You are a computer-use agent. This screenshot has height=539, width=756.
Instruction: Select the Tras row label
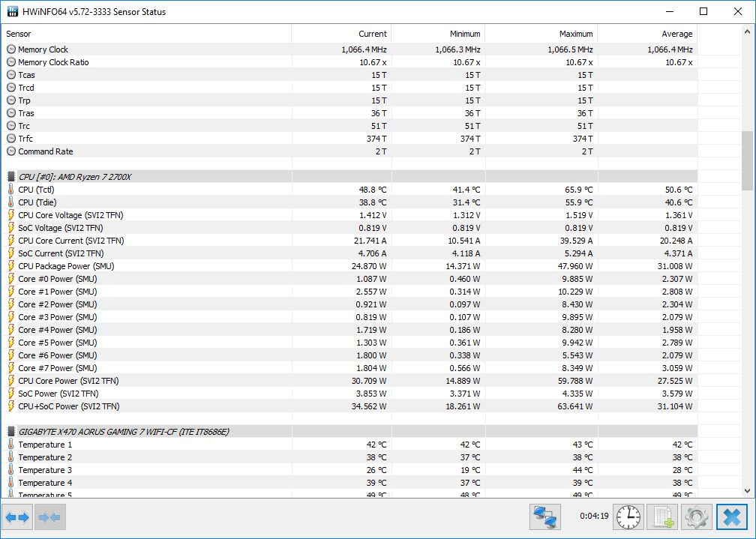[x=26, y=113]
